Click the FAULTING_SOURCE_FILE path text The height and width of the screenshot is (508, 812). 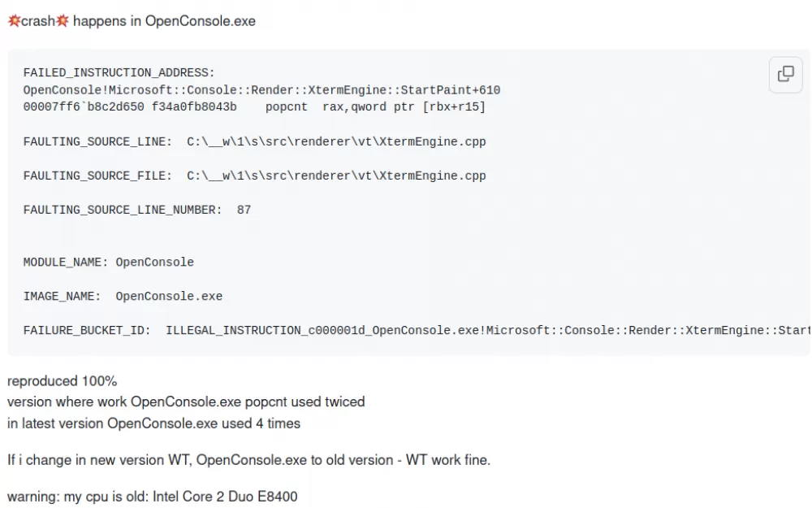coord(336,176)
